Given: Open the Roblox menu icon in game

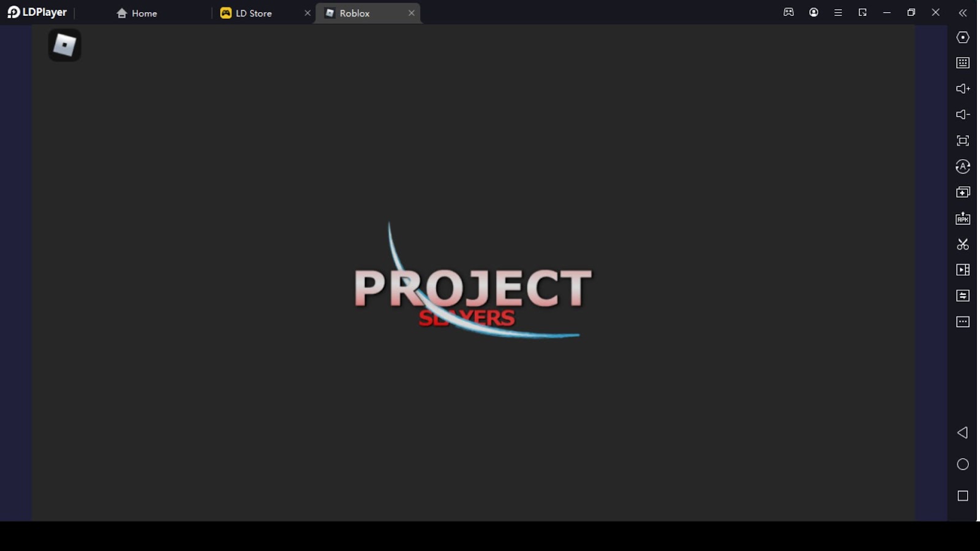Looking at the screenshot, I should [65, 45].
